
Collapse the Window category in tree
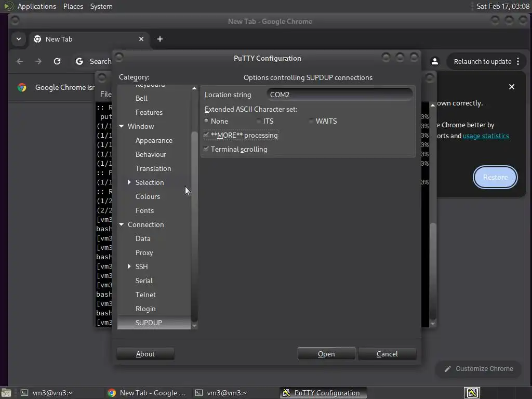click(122, 126)
